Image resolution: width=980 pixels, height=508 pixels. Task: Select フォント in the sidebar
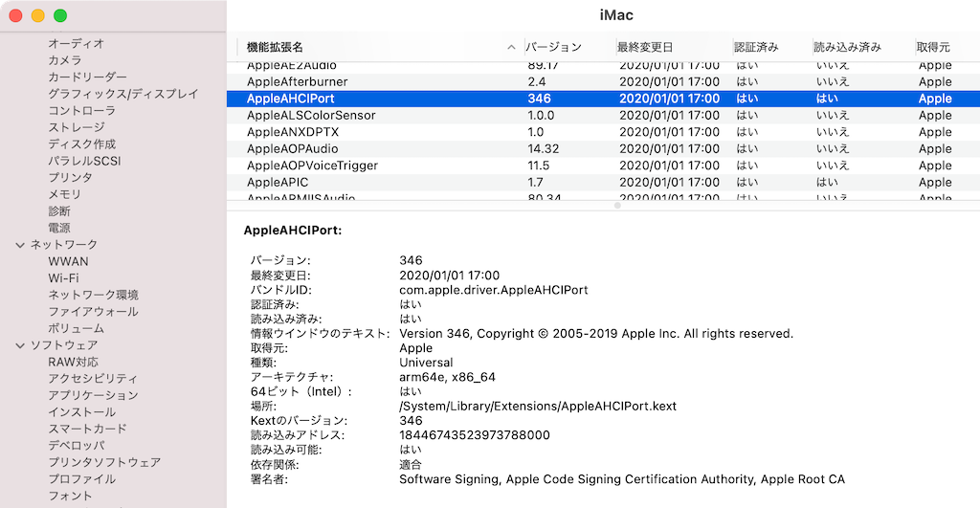[x=71, y=497]
